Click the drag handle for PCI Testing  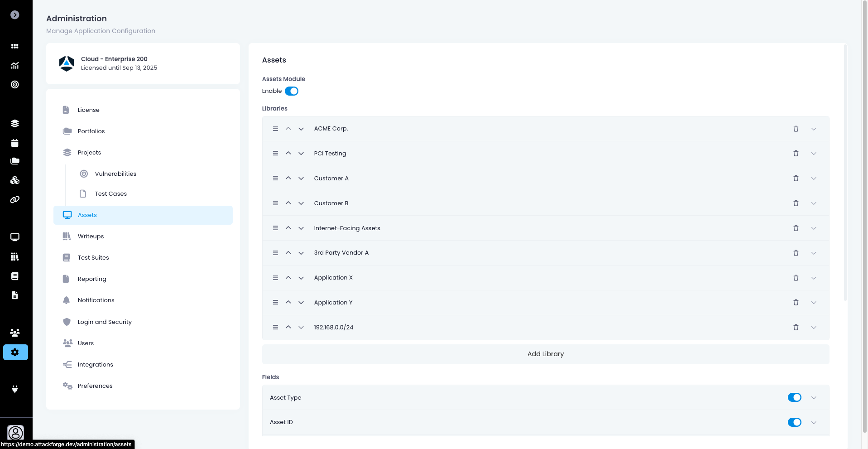pyautogui.click(x=275, y=154)
